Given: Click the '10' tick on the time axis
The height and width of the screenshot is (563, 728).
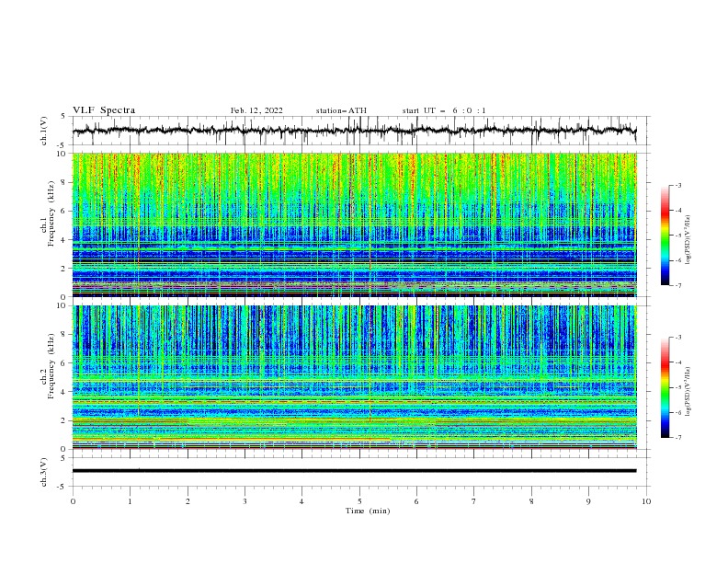Looking at the screenshot, I should (x=646, y=501).
